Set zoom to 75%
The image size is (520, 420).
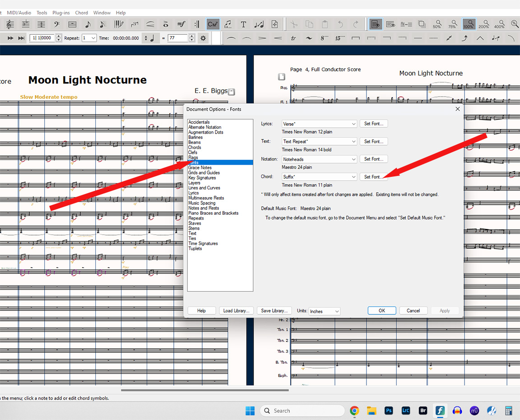(453, 24)
